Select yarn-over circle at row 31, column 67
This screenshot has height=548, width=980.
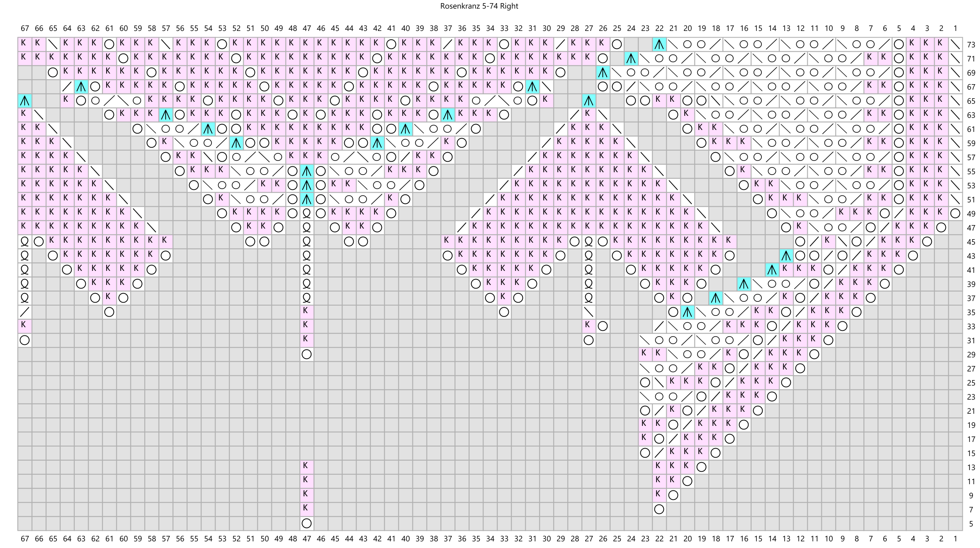(x=25, y=340)
